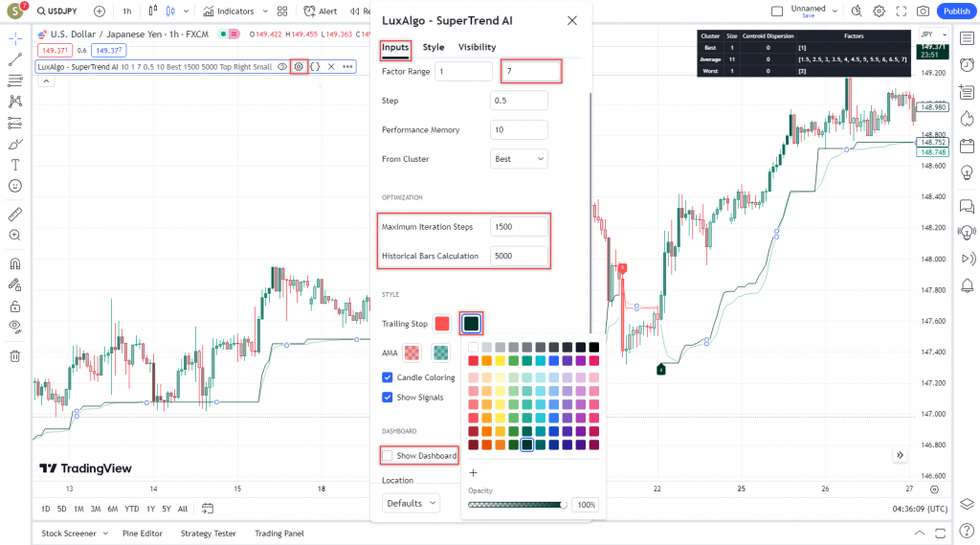The height and width of the screenshot is (545, 980).
Task: Open the Defaults dropdown
Action: click(x=411, y=503)
